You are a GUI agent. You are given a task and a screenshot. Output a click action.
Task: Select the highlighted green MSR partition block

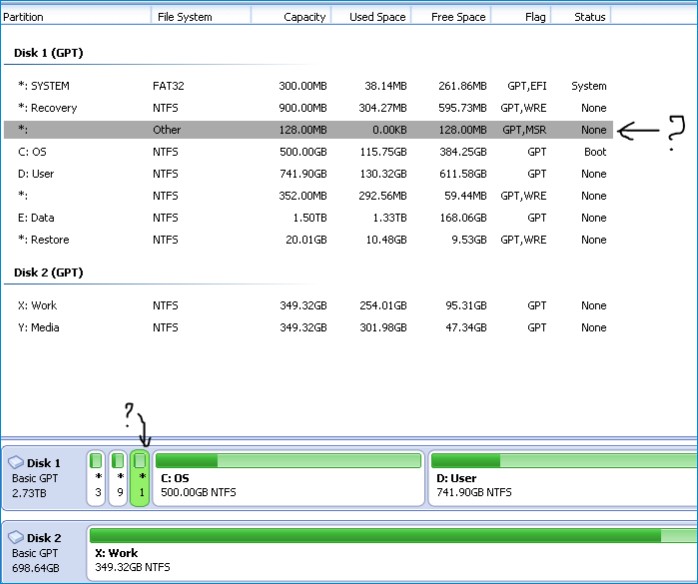tap(140, 478)
